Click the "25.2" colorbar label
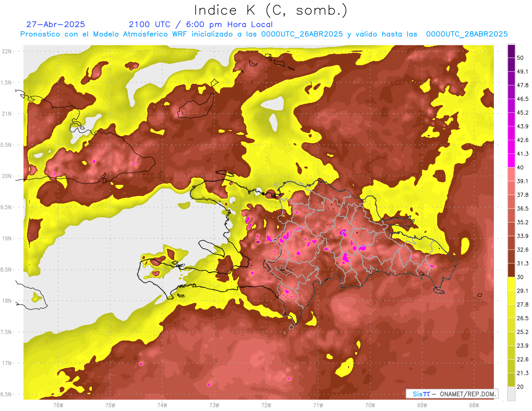Viewport: 532px width, 411px height. 523,332
